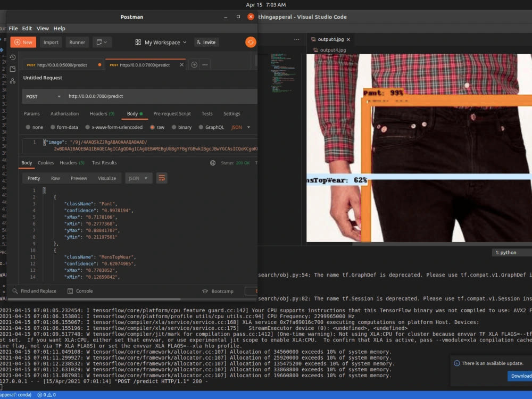Switch to the Params tab

tap(32, 114)
